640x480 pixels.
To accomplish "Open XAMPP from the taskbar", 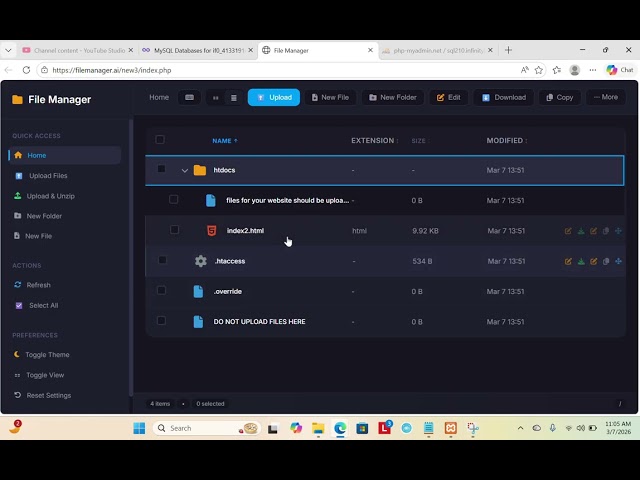I will [451, 428].
